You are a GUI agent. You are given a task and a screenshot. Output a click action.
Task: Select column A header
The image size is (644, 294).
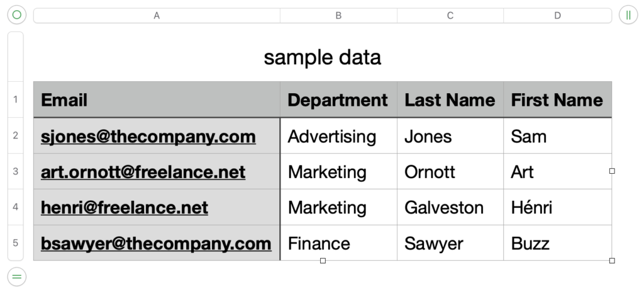157,16
